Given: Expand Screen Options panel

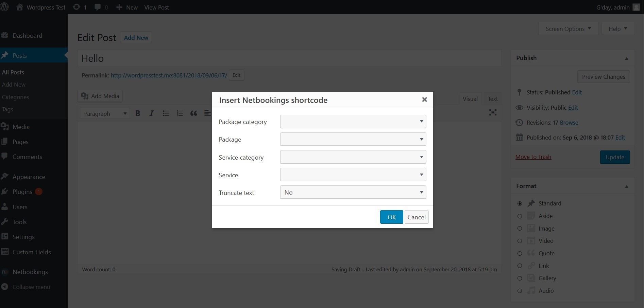Looking at the screenshot, I should [568, 29].
